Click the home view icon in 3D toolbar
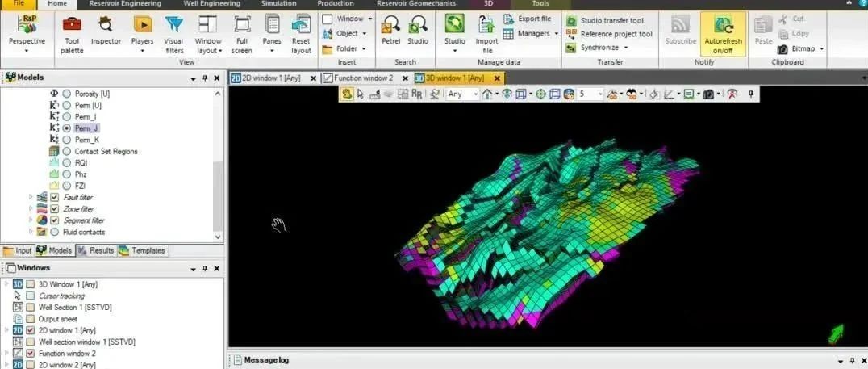Viewport: 868px width, 369px height. pos(487,94)
